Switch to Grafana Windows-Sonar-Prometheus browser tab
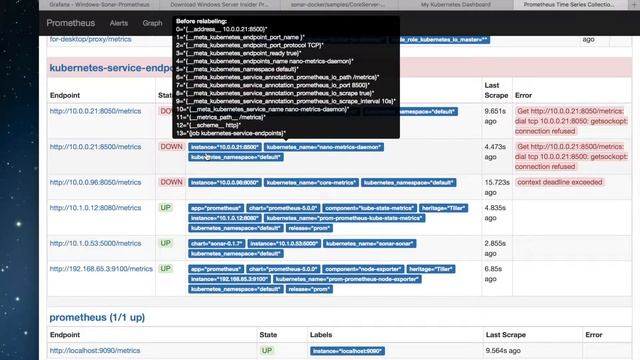This screenshot has height=360, width=640. 99,4
